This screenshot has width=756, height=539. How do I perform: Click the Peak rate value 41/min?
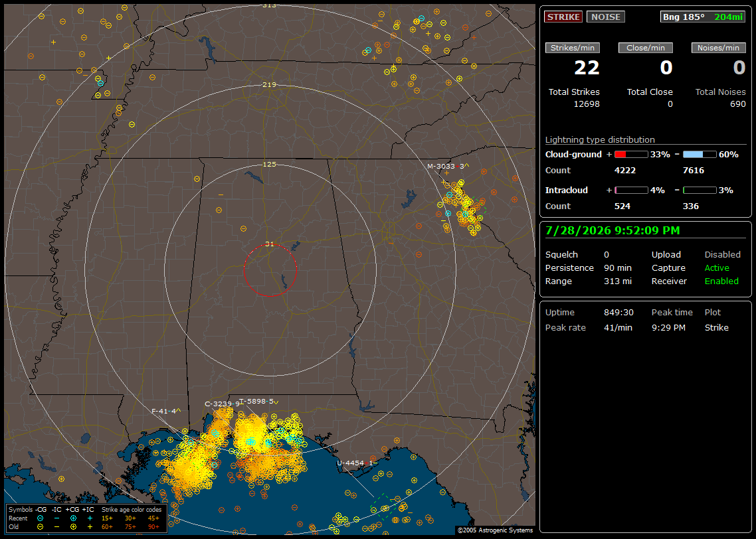tap(618, 327)
